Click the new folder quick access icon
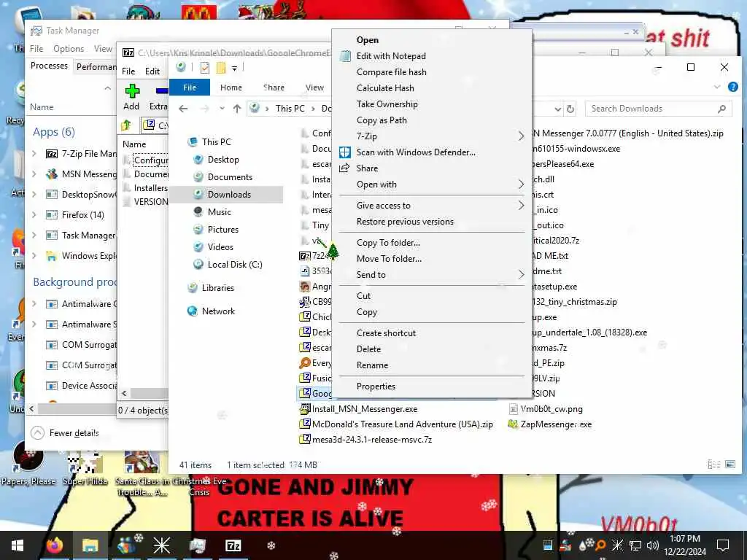Screen dimensions: 747x560 point(220,68)
